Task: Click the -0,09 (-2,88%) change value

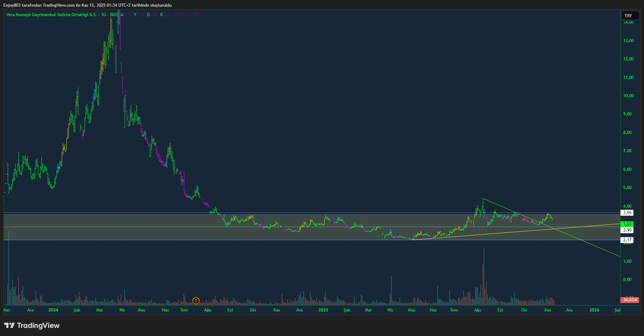Action: tap(188, 14)
